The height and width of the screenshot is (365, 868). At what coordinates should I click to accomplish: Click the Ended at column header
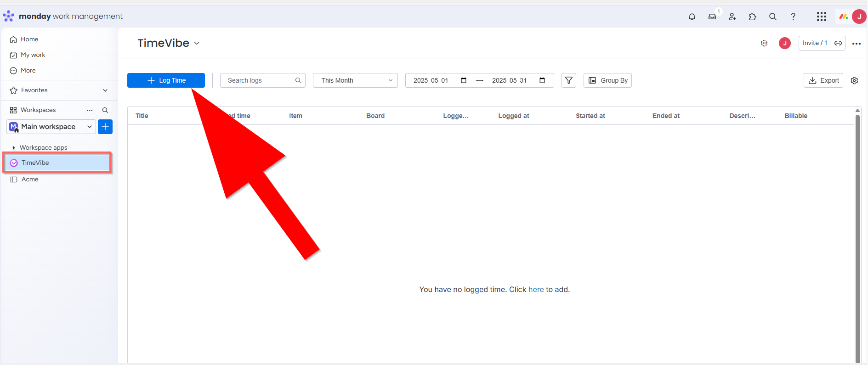point(666,116)
